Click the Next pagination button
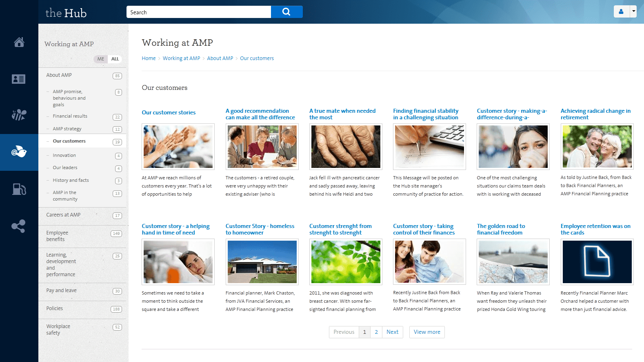The height and width of the screenshot is (362, 644). pos(393,332)
